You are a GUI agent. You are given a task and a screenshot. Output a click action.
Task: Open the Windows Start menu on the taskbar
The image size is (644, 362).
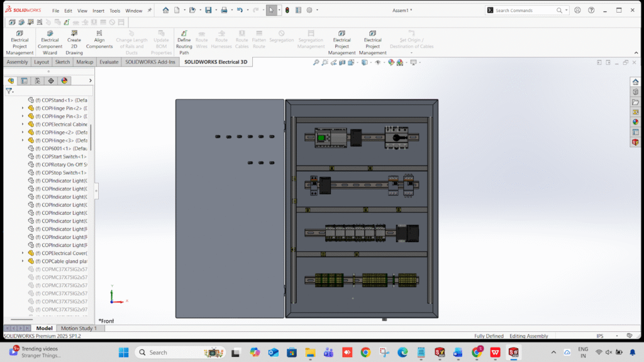click(x=123, y=353)
